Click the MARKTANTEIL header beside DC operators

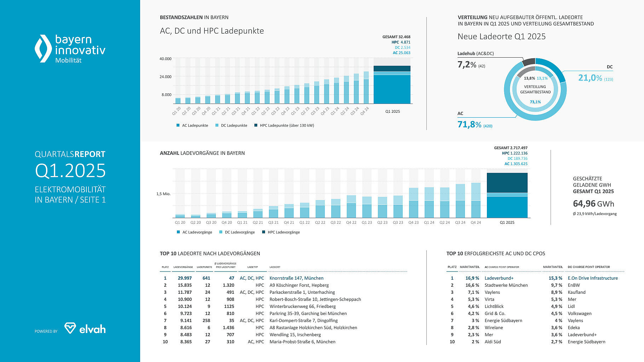tap(553, 267)
